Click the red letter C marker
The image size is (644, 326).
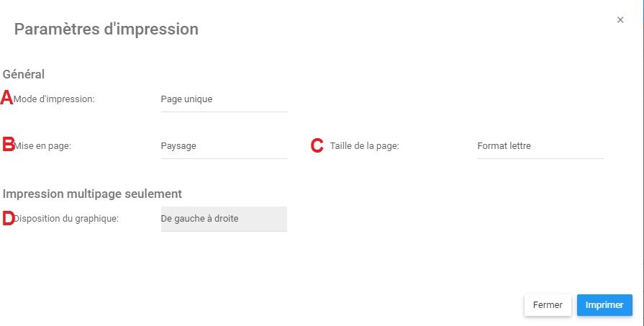[x=317, y=146]
